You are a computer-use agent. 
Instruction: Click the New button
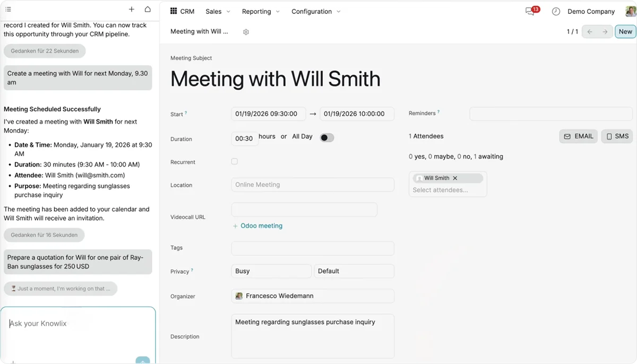click(x=625, y=32)
